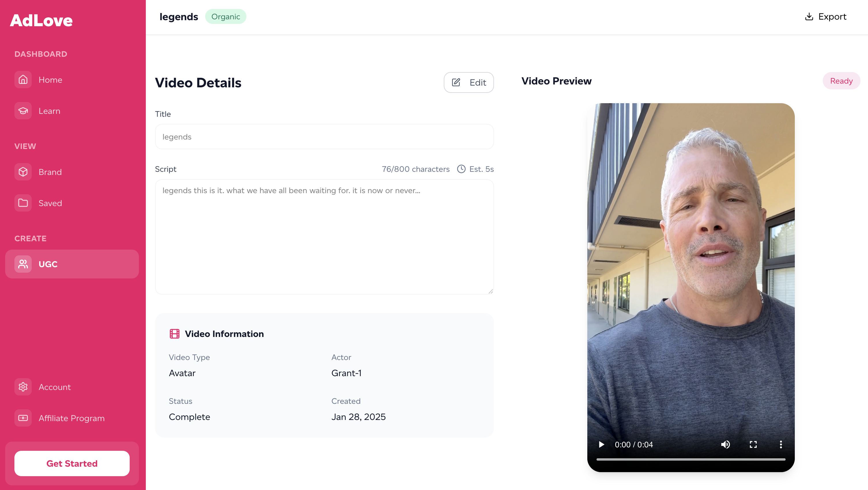Screen dimensions: 868x490
Task: Click the 'Complete' status value
Action: 189,417
